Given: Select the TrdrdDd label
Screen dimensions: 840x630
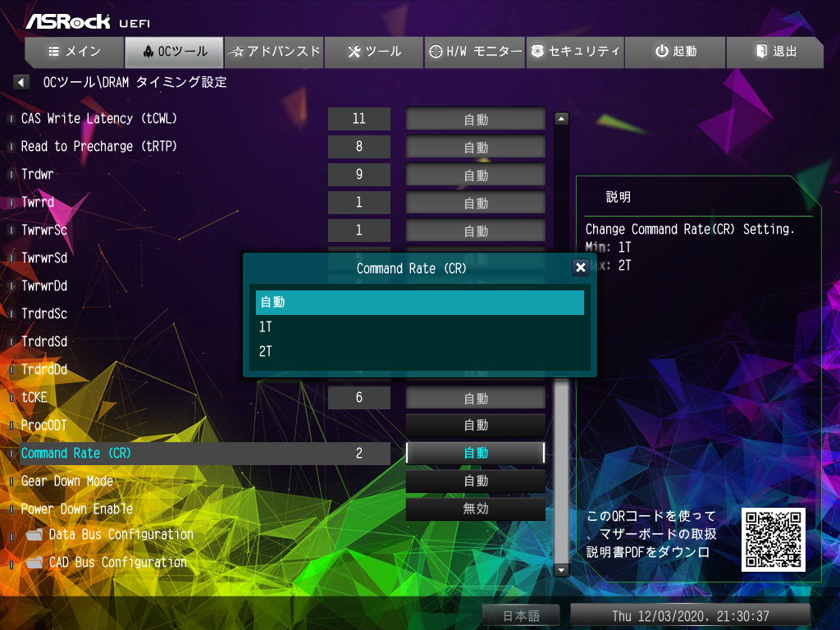Looking at the screenshot, I should (44, 370).
